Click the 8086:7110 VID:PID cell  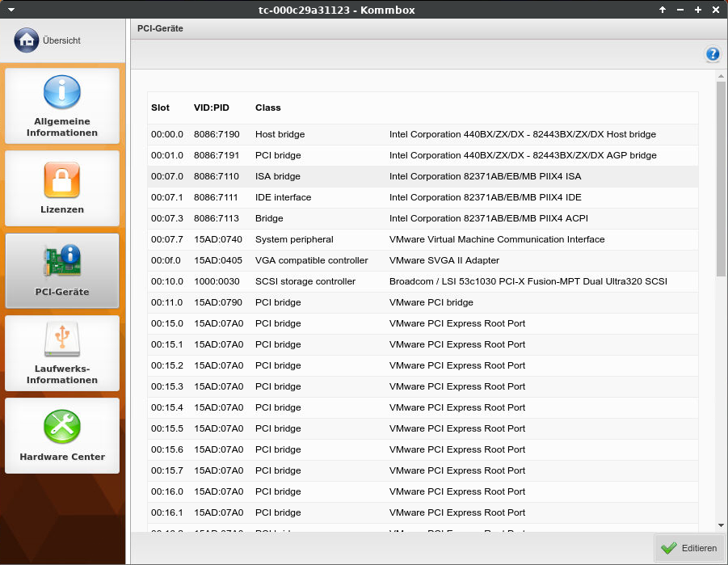pyautogui.click(x=217, y=176)
